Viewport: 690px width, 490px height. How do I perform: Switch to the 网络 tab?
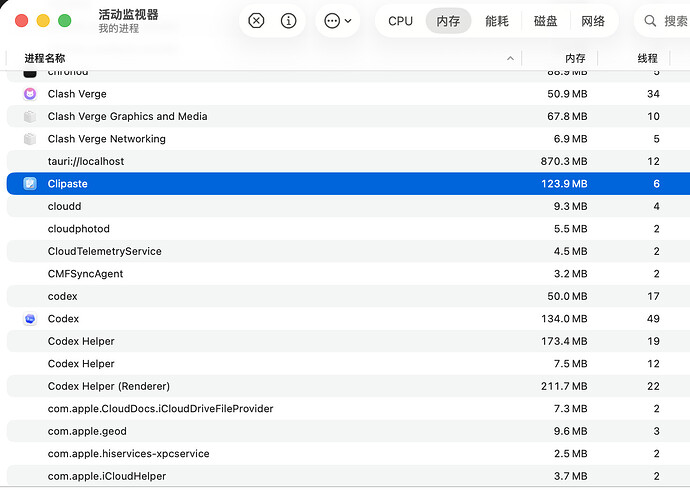coord(593,21)
